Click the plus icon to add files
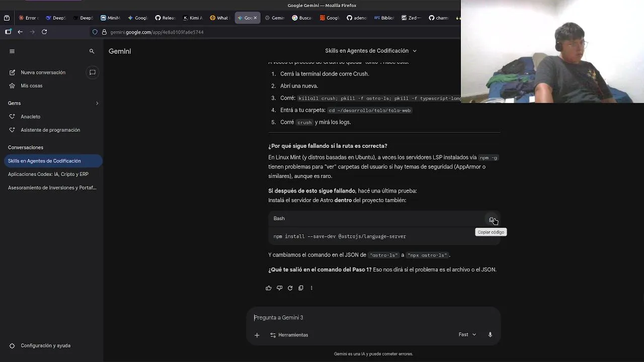Viewport: 644px width, 362px height. tap(257, 335)
